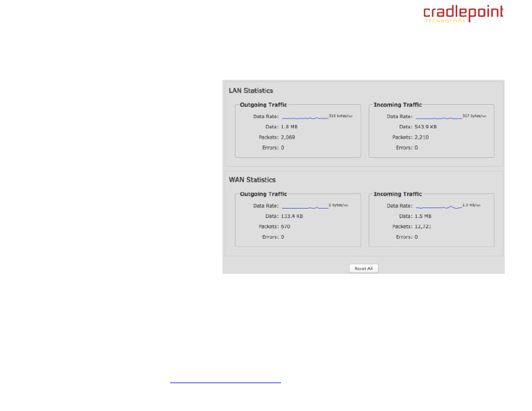Click the LAN 'Incoming Traffic' group label
Viewport: 532px width, 411px height.
[398, 105]
